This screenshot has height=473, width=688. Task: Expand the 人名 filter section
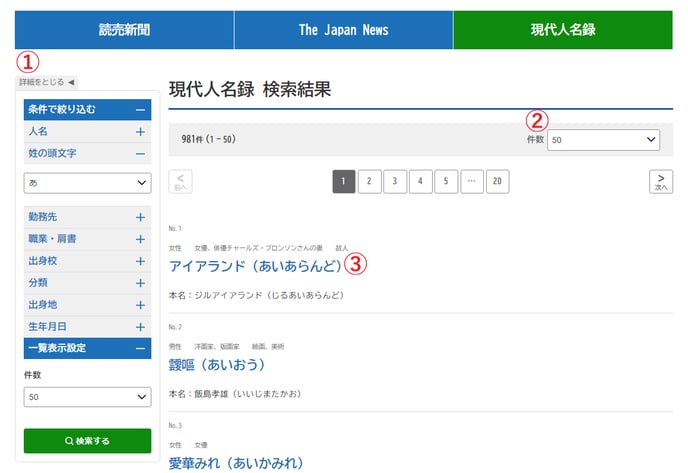[x=140, y=132]
